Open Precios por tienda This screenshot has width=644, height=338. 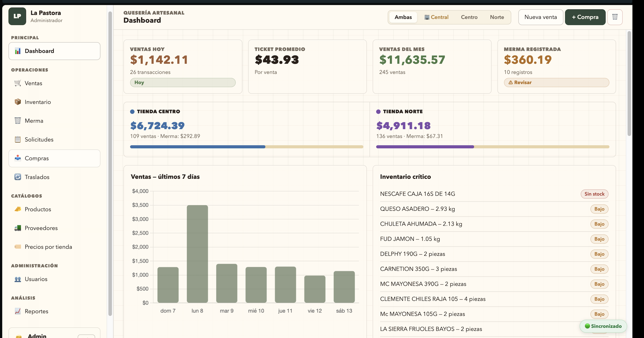[55, 247]
